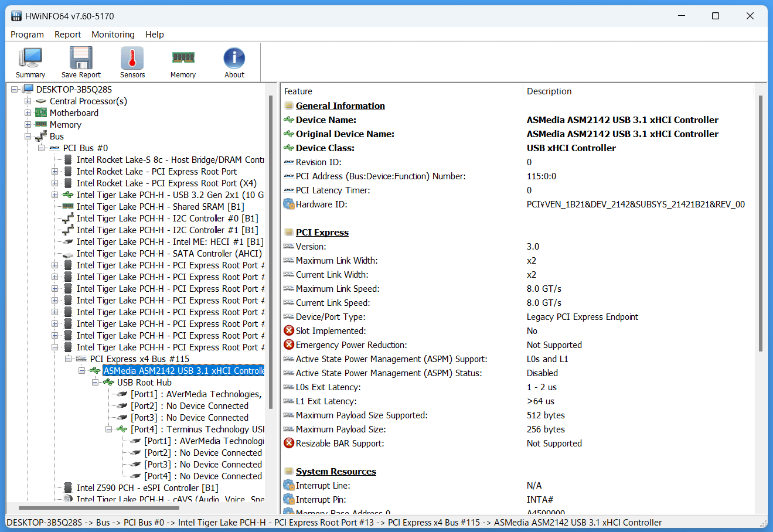Collapse the PCI Bus #0 node
The image size is (773, 532).
[41, 148]
